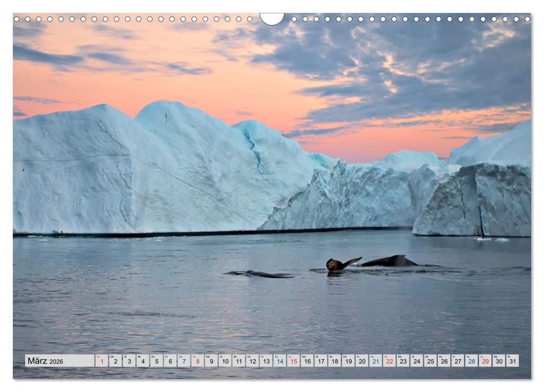
Task: Click the blue Saturday date 21
Action: click(x=375, y=360)
